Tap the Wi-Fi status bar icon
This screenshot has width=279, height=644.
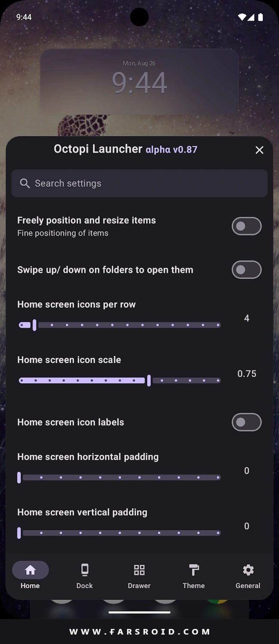[242, 17]
